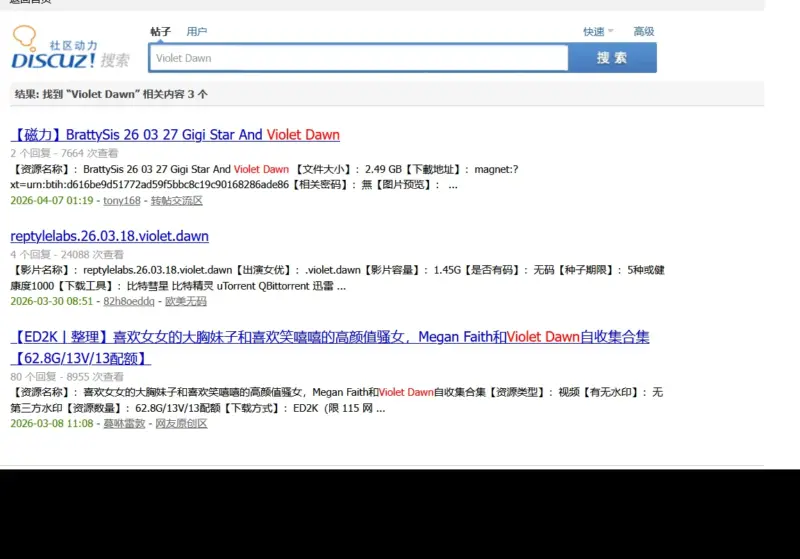Visit author 82h8oeddq profile link
This screenshot has width=800, height=559.
tap(129, 301)
